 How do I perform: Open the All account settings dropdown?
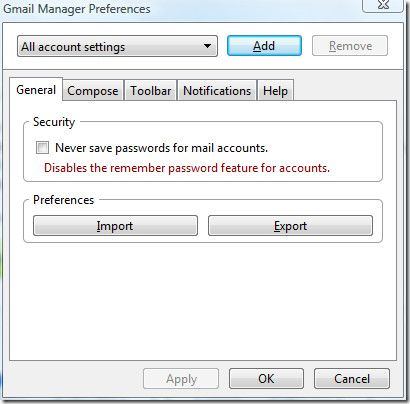pyautogui.click(x=117, y=46)
